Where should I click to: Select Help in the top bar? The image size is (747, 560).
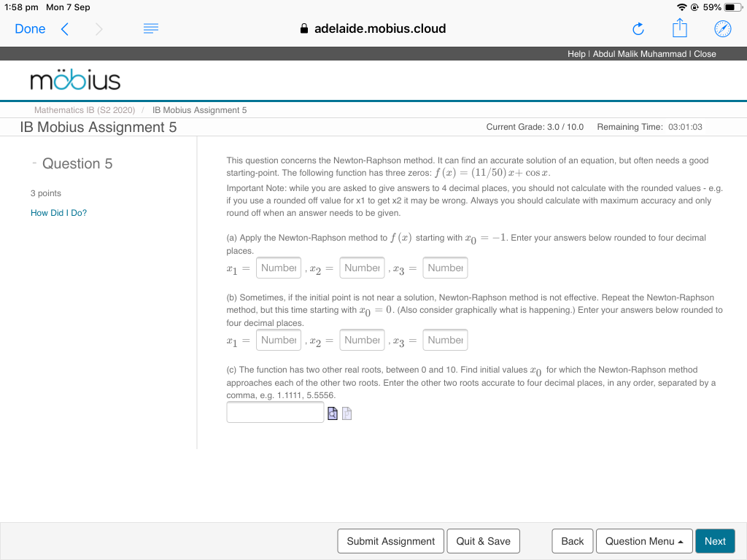coord(576,53)
